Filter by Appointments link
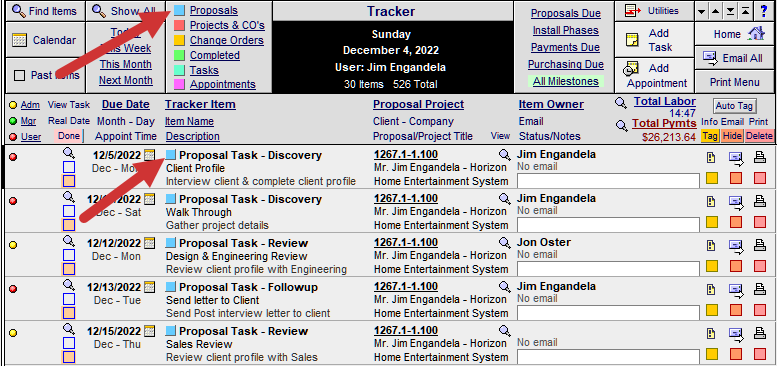The height and width of the screenshot is (366, 777). coord(222,84)
